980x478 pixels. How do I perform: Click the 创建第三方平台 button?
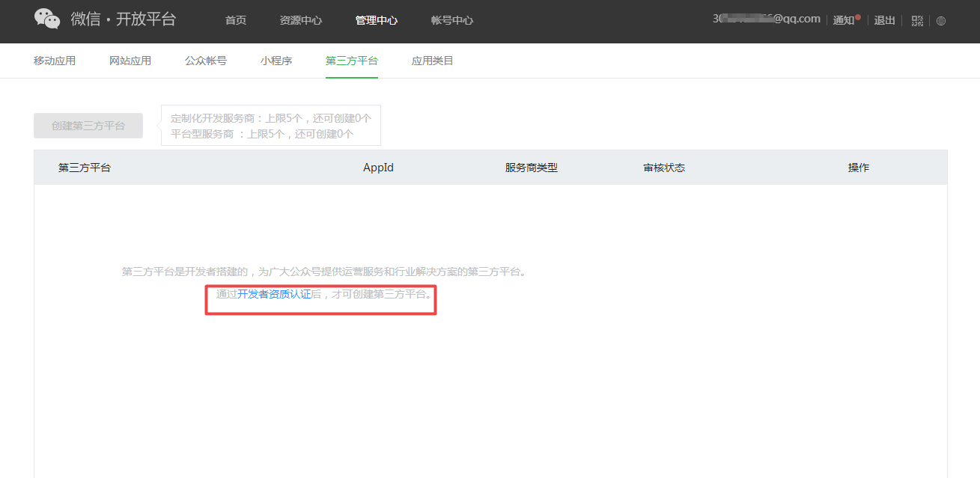click(88, 126)
